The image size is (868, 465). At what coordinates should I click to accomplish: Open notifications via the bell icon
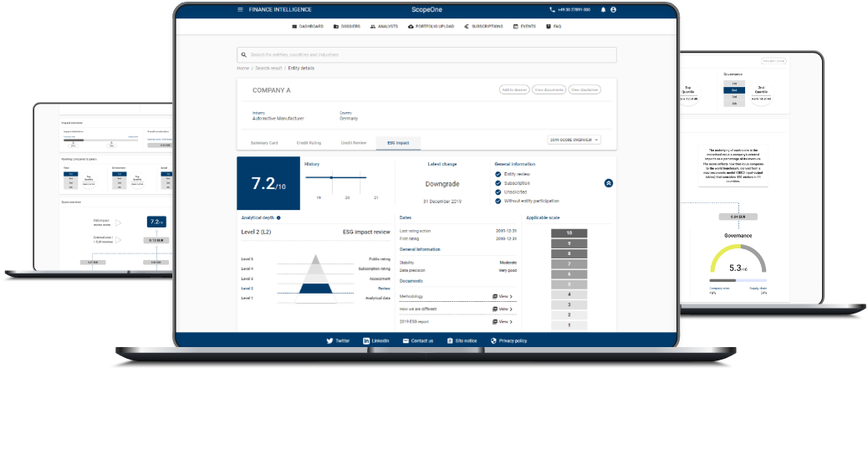pos(603,9)
